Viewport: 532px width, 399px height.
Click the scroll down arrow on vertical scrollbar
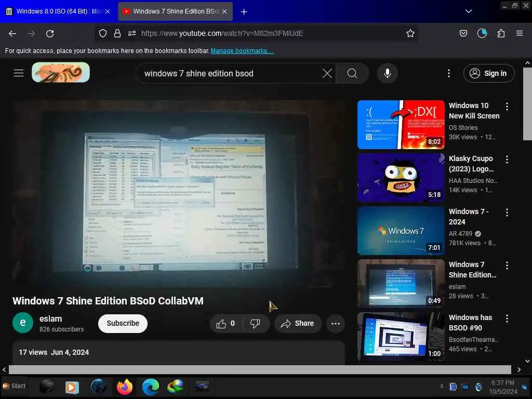click(x=527, y=361)
